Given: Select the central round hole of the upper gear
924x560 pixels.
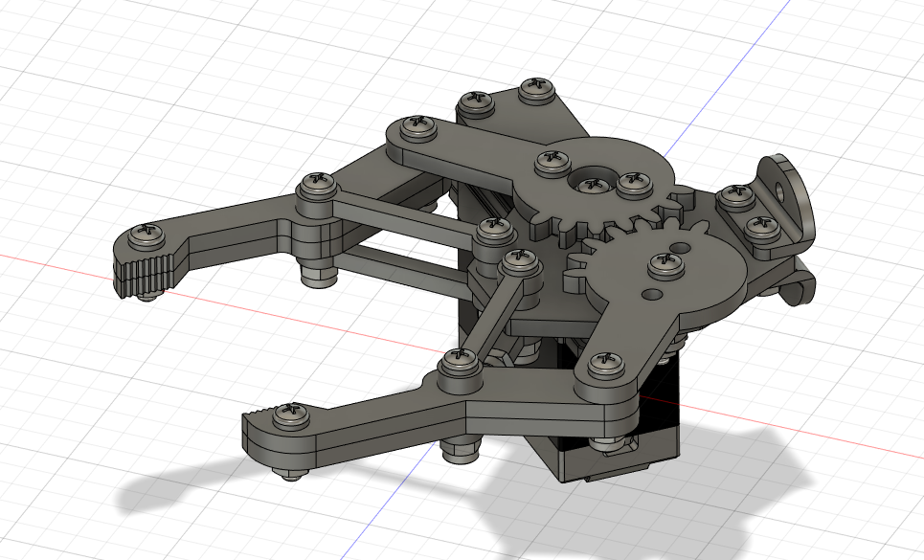Looking at the screenshot, I should 596,178.
